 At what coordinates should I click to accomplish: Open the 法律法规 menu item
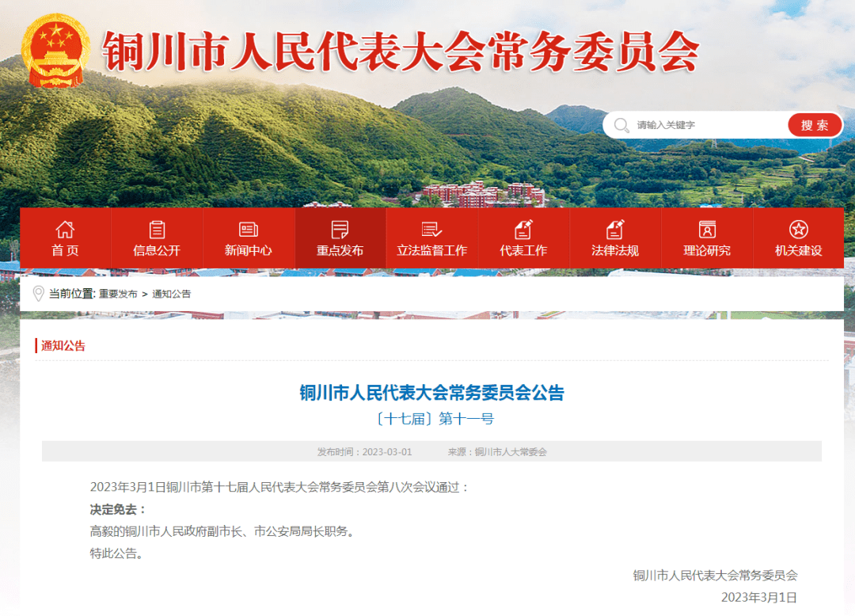(615, 238)
